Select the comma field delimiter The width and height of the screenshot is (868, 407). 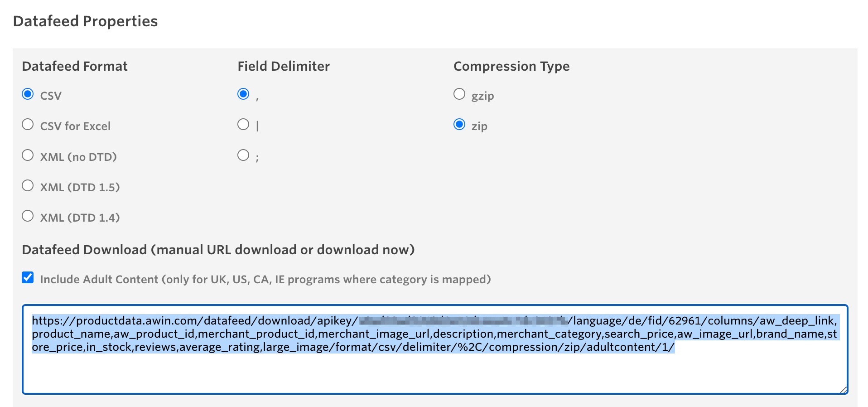[243, 94]
